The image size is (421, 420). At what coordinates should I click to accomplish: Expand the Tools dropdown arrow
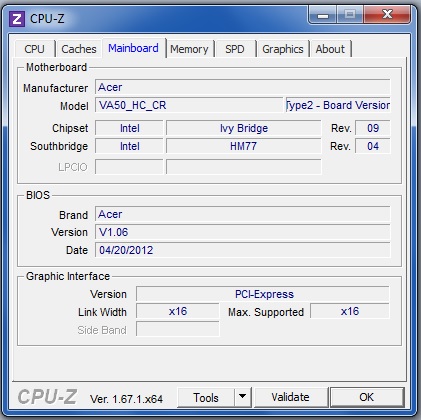point(243,397)
